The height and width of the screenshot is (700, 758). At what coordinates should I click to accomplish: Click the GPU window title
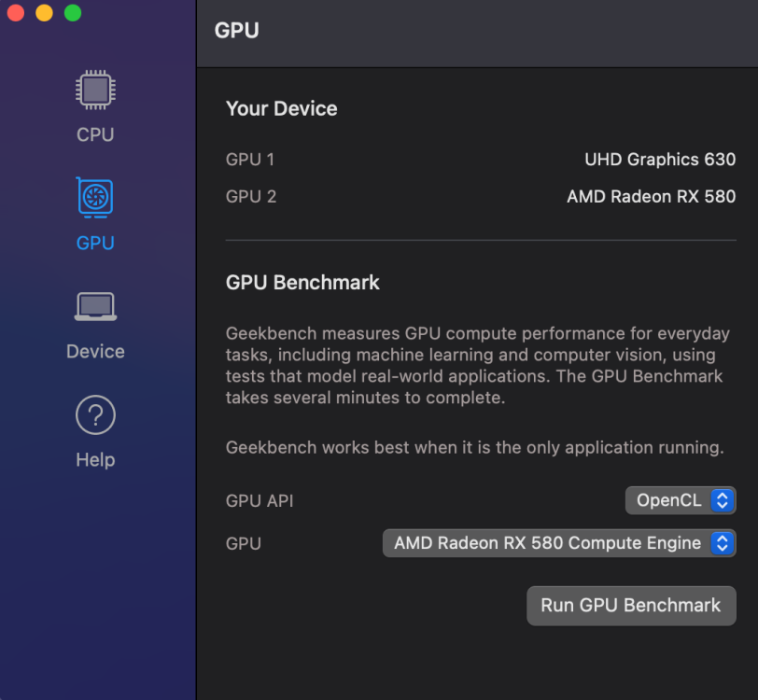point(237,31)
